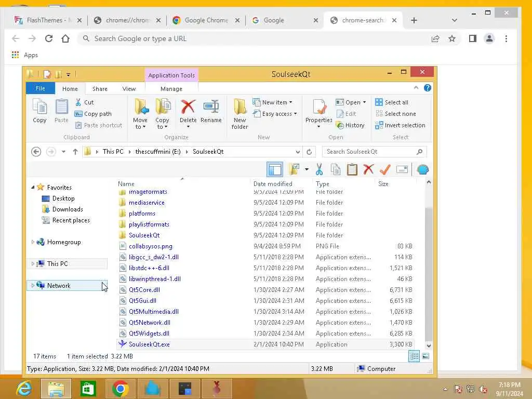Open Recent places in Favorites
532x399 pixels.
click(x=71, y=220)
